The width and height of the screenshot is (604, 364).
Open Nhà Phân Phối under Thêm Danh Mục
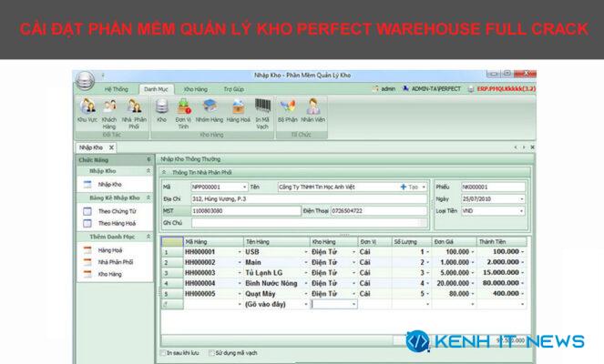tap(115, 262)
